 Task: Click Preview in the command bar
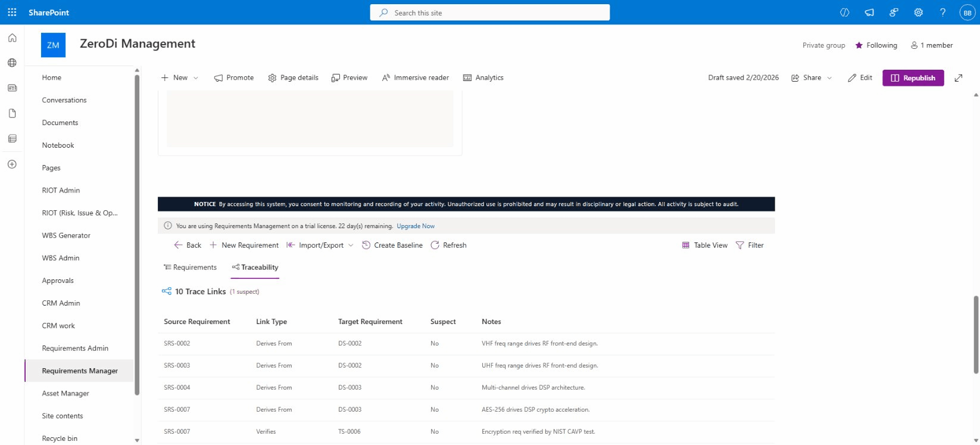point(349,78)
